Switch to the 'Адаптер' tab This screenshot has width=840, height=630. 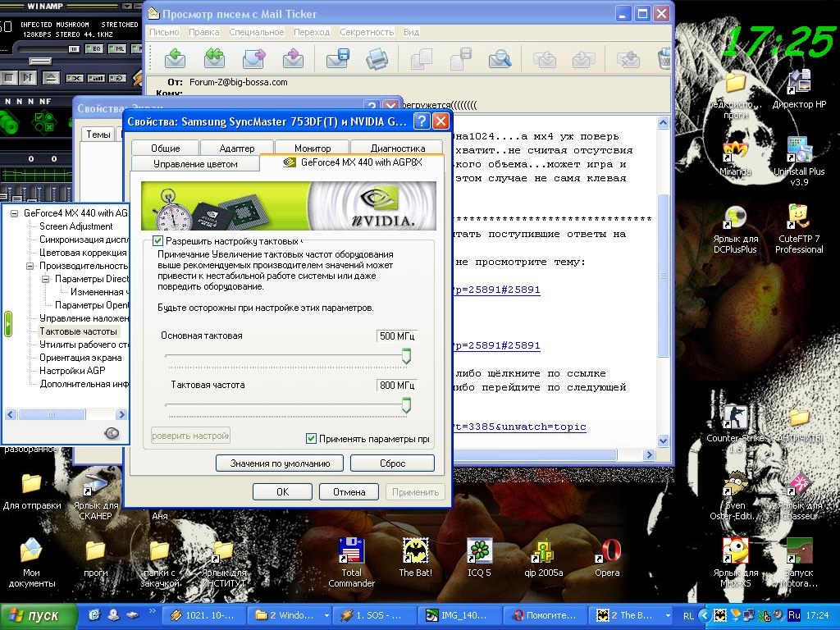(237, 148)
